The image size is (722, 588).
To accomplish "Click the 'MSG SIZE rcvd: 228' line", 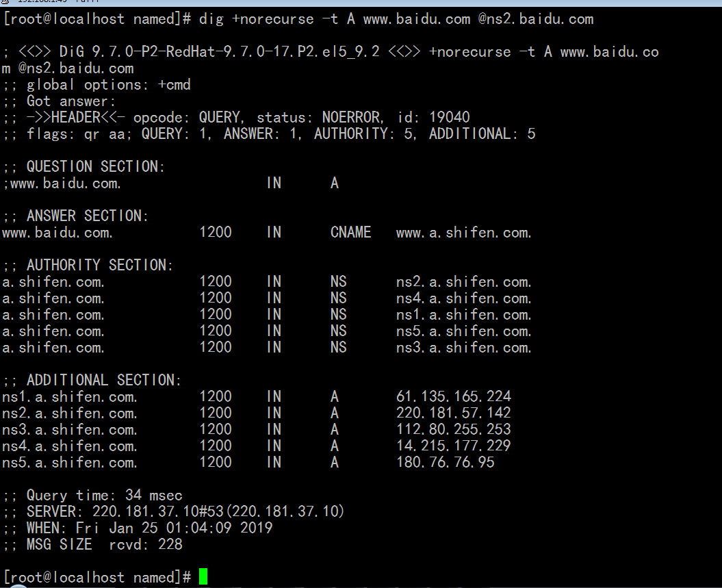I will 92,545.
